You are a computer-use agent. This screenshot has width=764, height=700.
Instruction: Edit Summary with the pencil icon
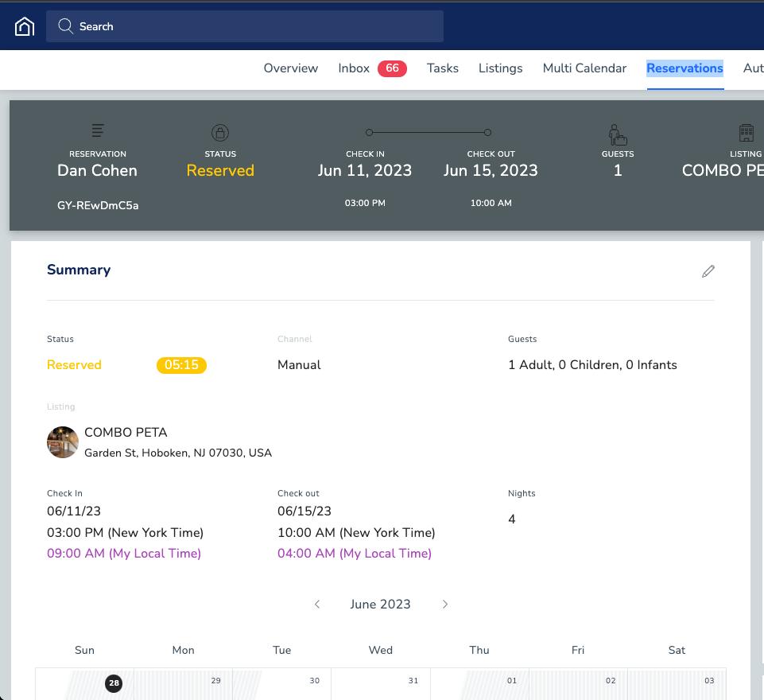pos(708,271)
